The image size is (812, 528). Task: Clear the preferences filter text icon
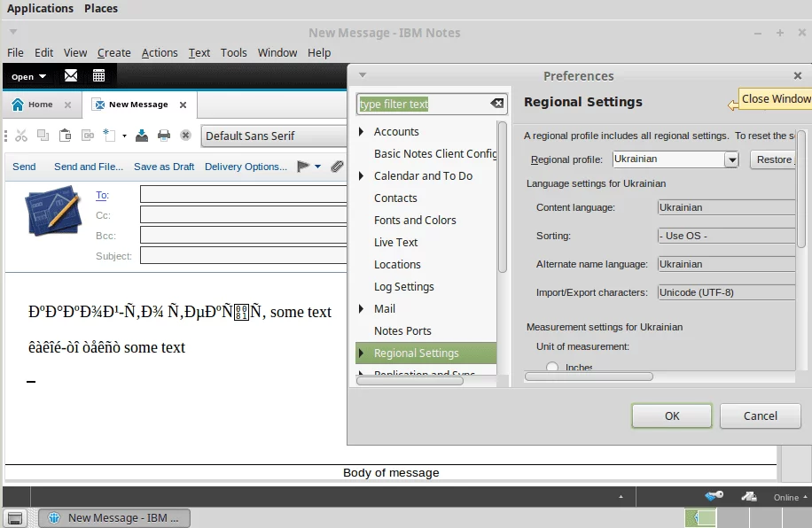pyautogui.click(x=497, y=104)
